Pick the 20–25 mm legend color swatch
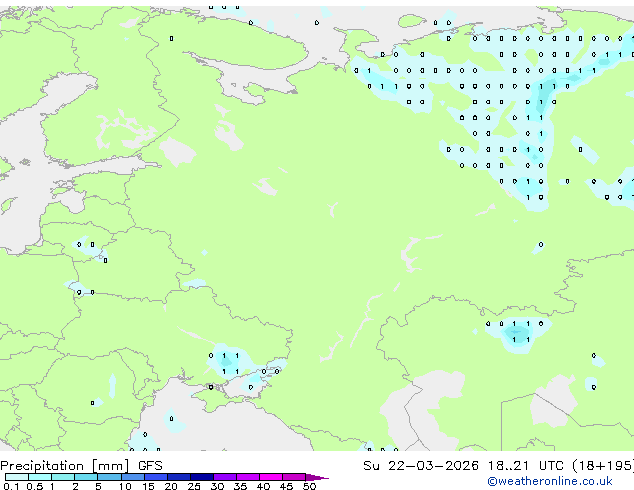The height and width of the screenshot is (490, 634). [x=179, y=477]
